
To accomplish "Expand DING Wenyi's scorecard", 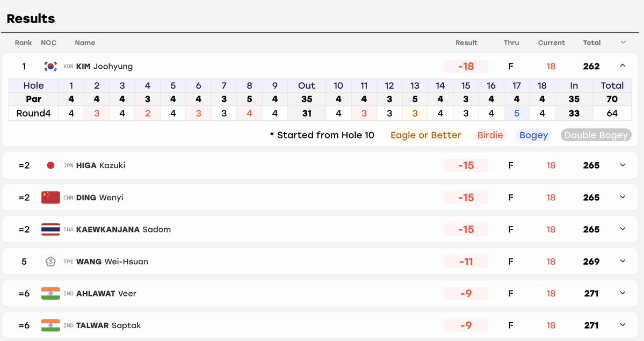I will pos(623,197).
